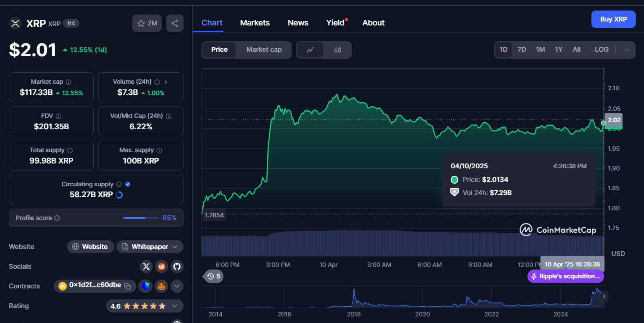Image resolution: width=644 pixels, height=323 pixels.
Task: Select the Price toggle
Action: click(219, 50)
